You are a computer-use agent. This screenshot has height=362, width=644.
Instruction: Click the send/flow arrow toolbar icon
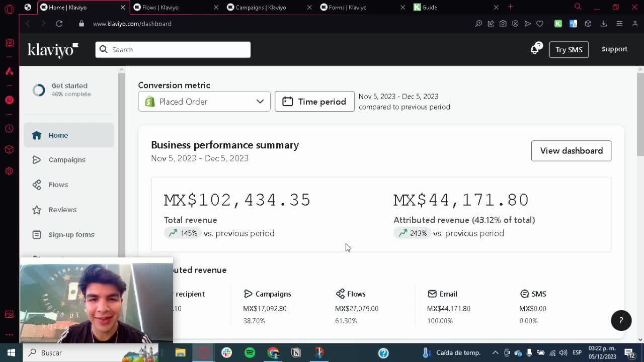[528, 24]
